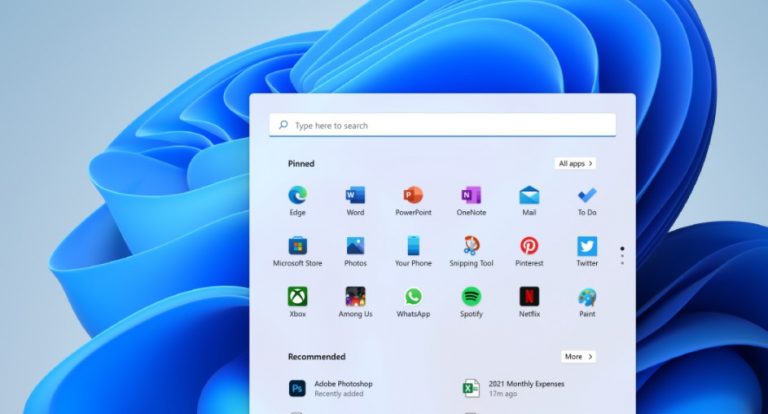Click the Recently added text under Photoshop
The image size is (768, 414).
click(339, 394)
